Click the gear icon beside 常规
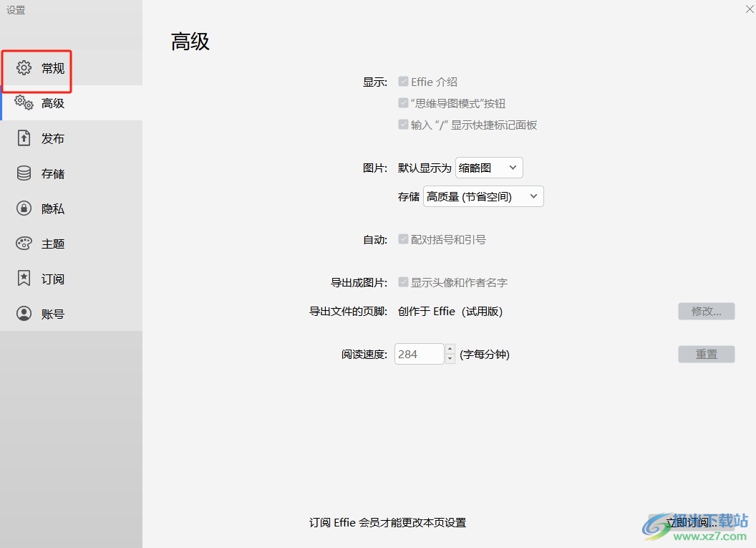 24,68
